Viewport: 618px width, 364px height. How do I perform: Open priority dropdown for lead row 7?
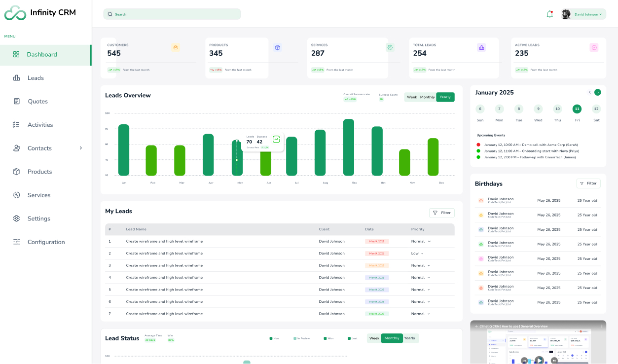click(x=421, y=314)
